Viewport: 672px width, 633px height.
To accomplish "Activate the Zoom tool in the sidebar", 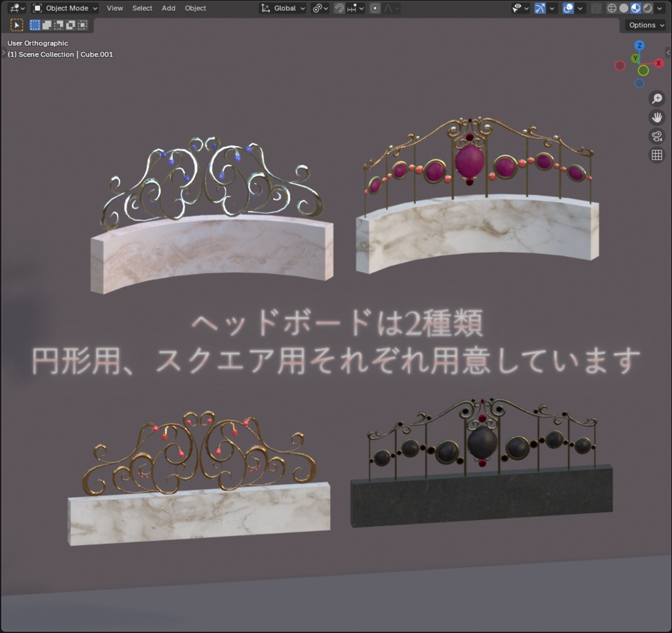I will pyautogui.click(x=657, y=98).
